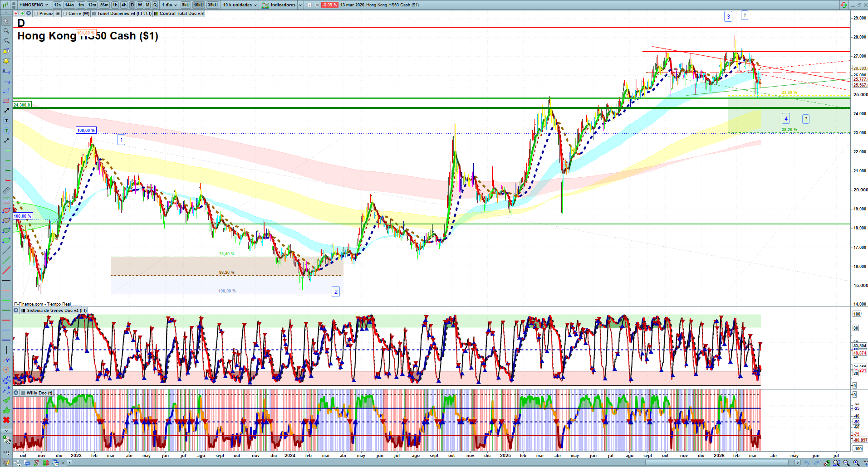The width and height of the screenshot is (868, 467).
Task: Click the yellow alert bell tool
Action: tap(6, 61)
